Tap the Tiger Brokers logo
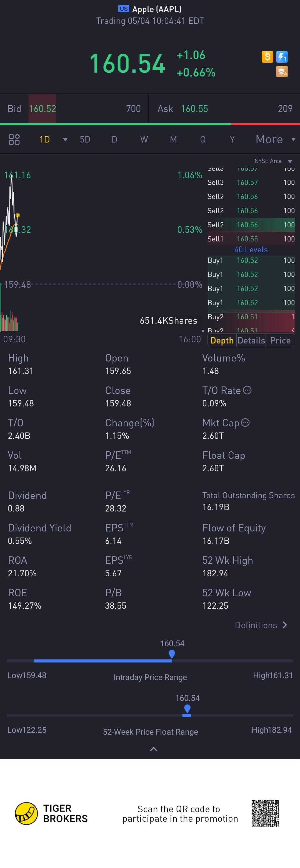300x868 pixels. tap(27, 813)
